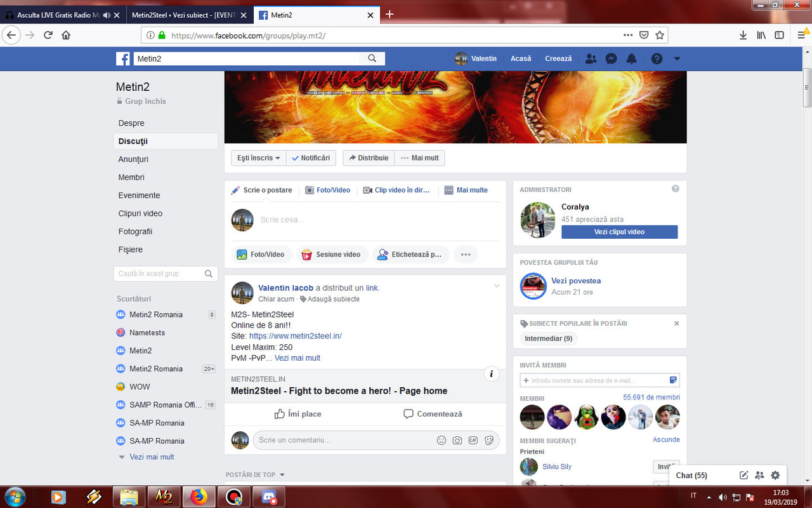This screenshot has height=508, width=812.
Task: Click Adaugă subiecte on the post
Action: coord(330,299)
